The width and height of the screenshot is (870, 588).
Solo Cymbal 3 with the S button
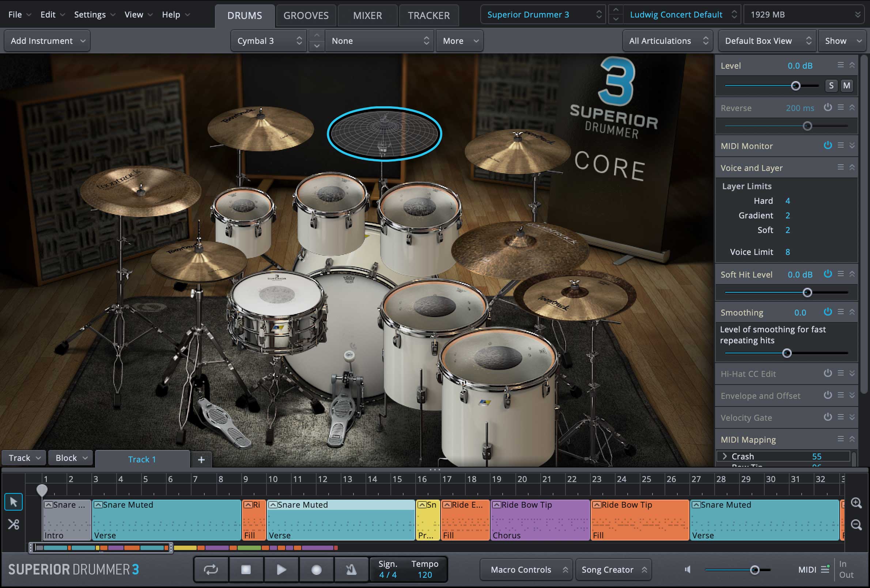(831, 86)
